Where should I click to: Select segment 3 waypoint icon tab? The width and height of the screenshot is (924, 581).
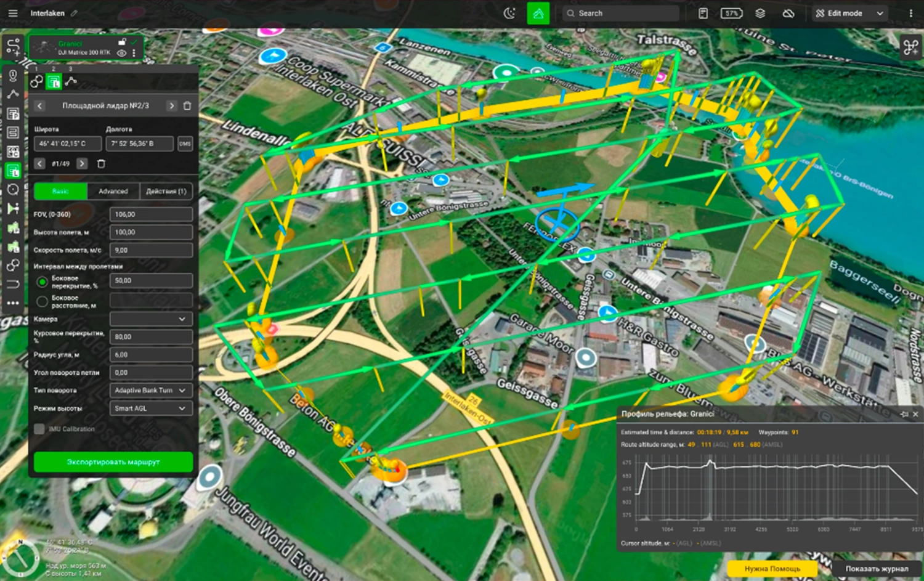71,81
